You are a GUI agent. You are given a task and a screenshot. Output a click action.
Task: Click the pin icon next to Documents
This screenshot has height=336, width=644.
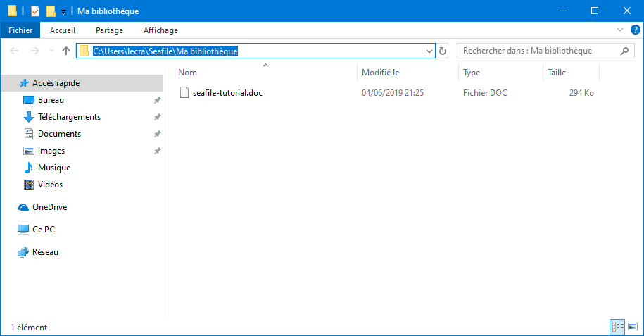click(157, 134)
